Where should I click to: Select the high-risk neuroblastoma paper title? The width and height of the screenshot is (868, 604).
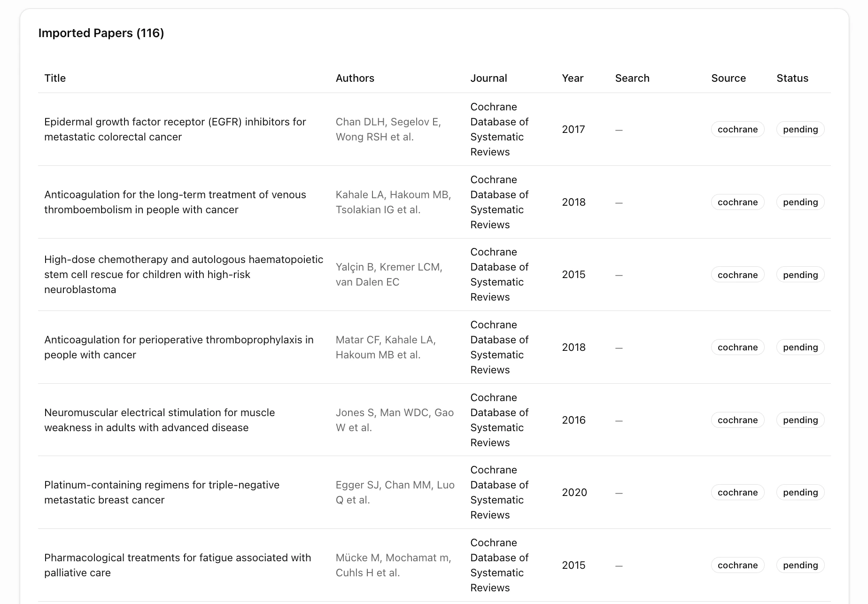point(184,274)
